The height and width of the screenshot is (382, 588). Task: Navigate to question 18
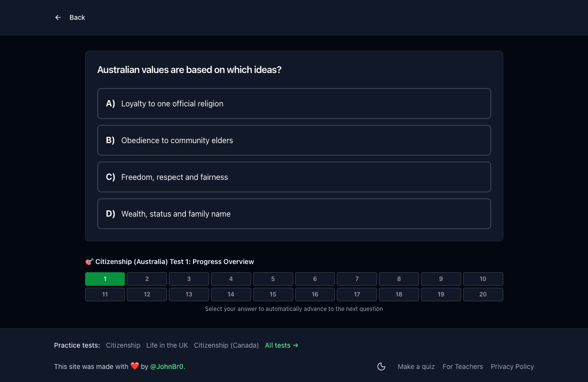pyautogui.click(x=399, y=294)
